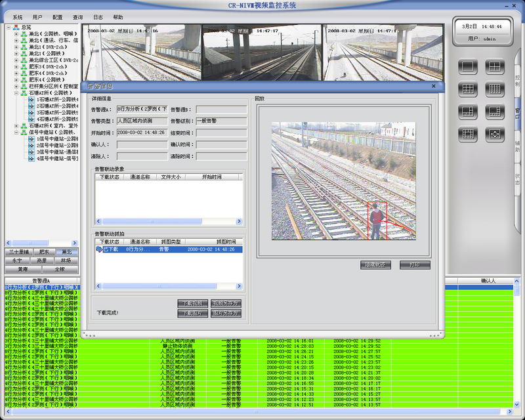
Task: Click the 总览 root network icon
Action: click(x=16, y=27)
